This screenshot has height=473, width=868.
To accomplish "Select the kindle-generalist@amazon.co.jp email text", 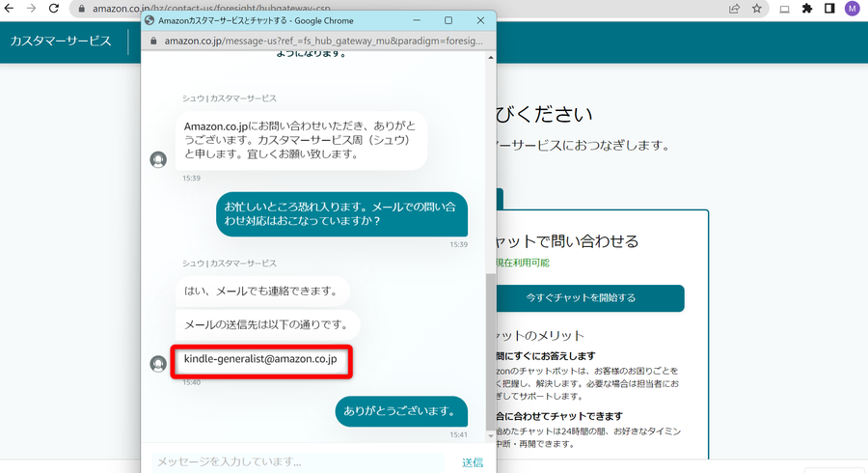I will click(260, 359).
